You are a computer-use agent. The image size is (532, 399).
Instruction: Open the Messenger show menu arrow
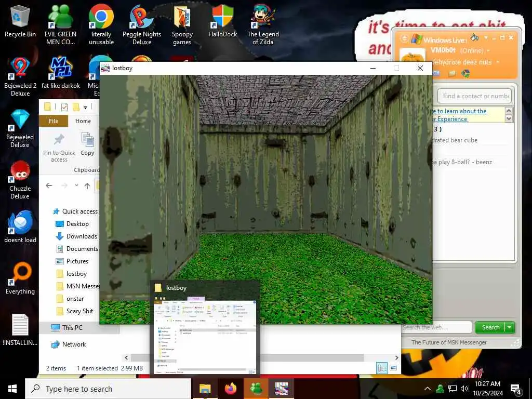click(x=486, y=37)
